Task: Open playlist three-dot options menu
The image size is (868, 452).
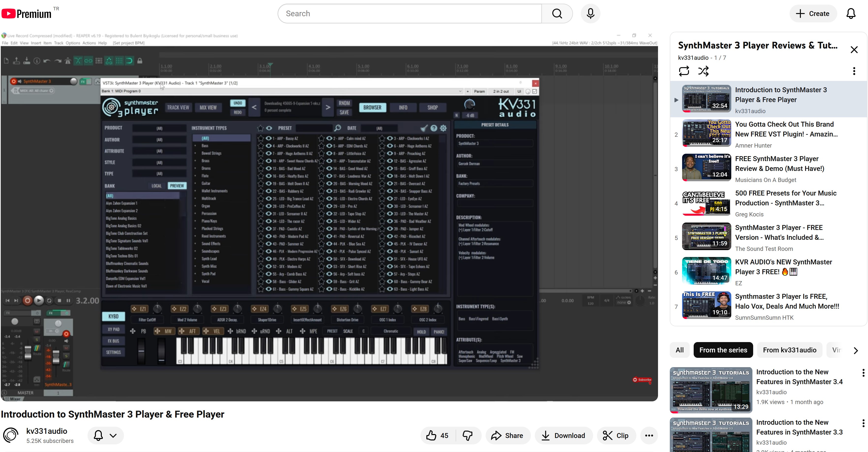Action: coord(854,71)
